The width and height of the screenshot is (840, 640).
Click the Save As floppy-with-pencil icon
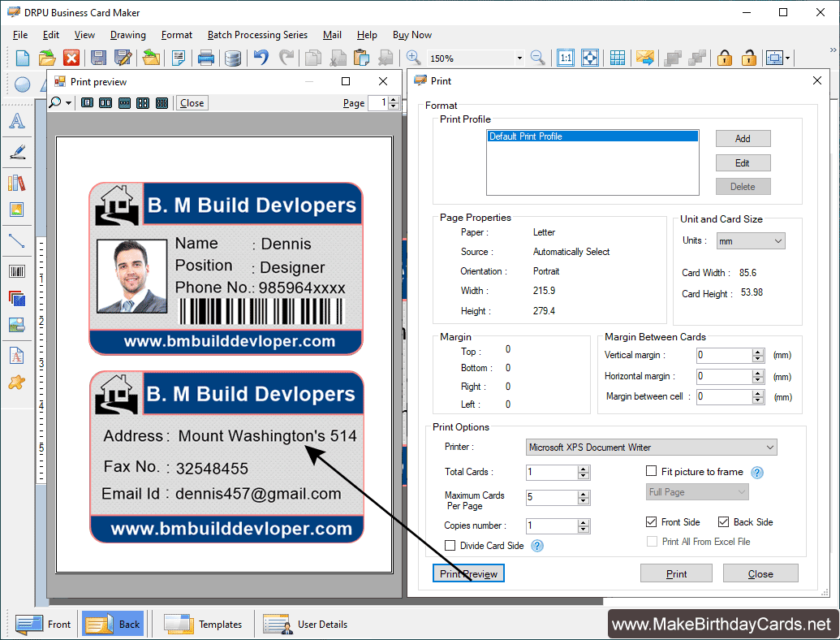[123, 58]
